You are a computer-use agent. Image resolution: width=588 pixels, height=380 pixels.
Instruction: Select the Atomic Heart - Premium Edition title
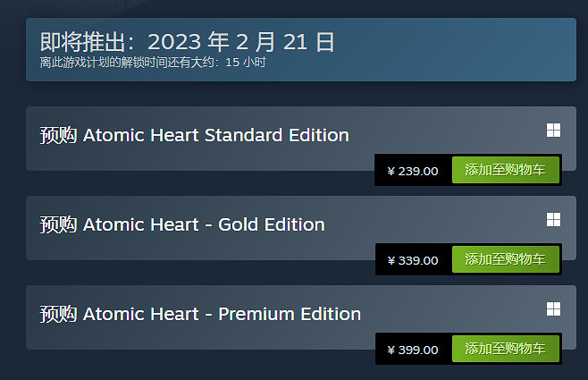222,314
